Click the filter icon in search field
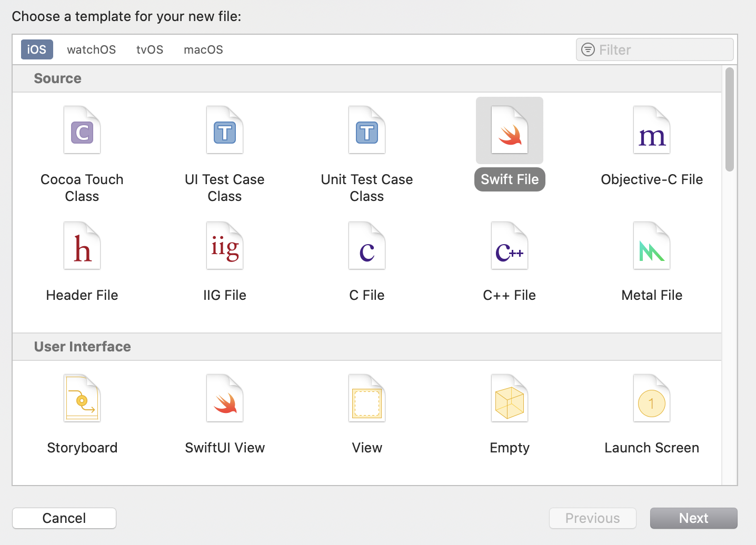The image size is (756, 545). 588,49
